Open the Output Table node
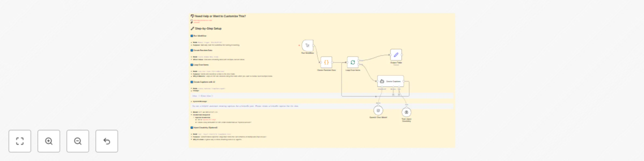644x161 pixels. [x=396, y=55]
